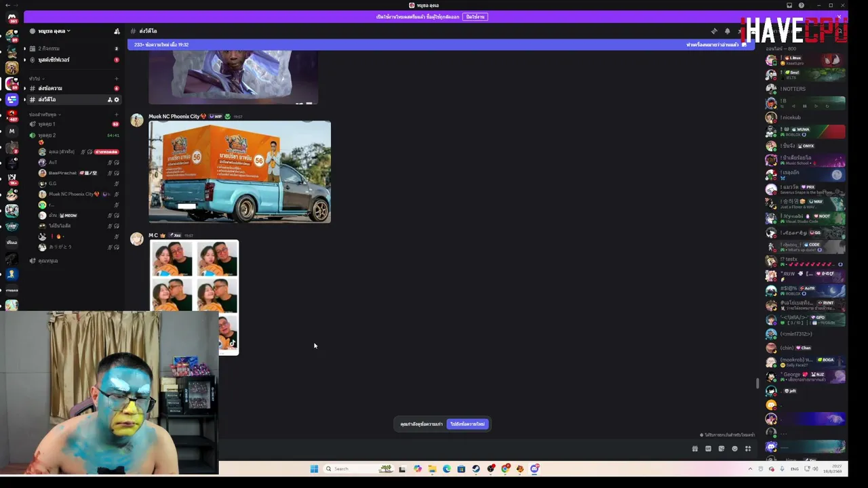Add a channel to the ช่องสำหรับพูด category

(117, 115)
